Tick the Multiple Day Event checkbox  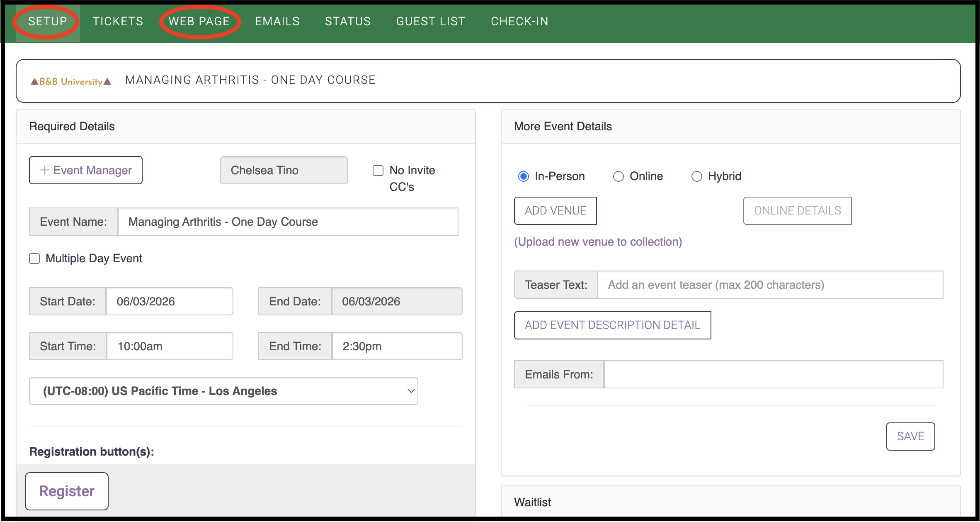click(x=34, y=259)
